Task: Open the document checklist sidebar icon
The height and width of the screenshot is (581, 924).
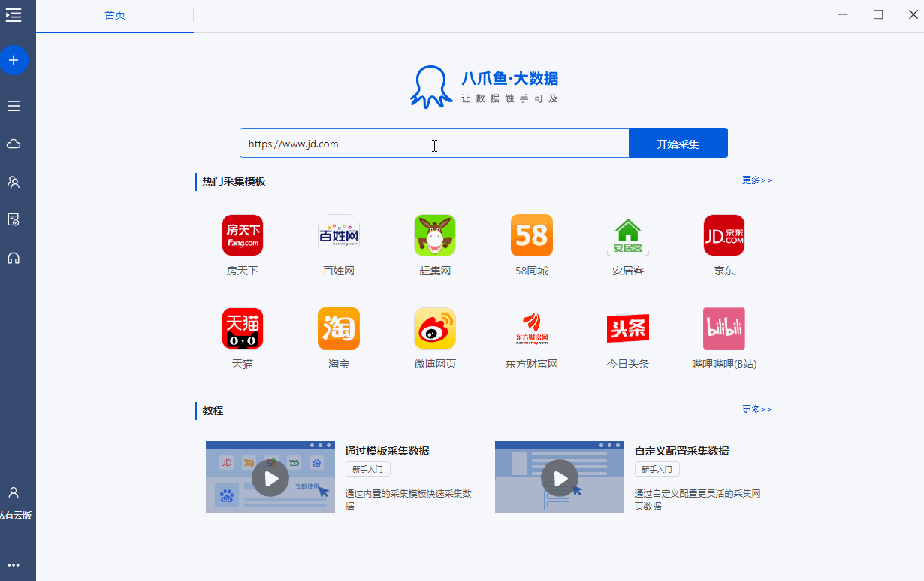Action: click(14, 219)
